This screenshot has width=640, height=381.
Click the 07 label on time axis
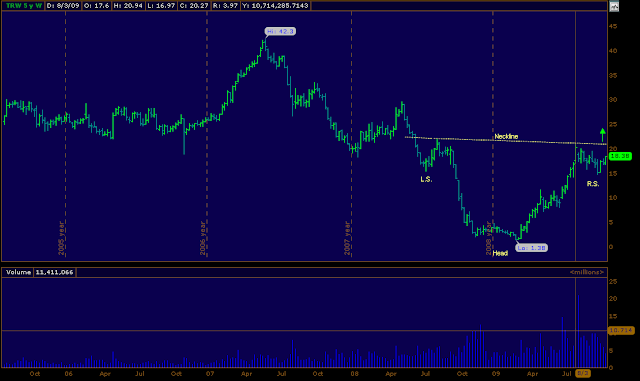coord(210,374)
